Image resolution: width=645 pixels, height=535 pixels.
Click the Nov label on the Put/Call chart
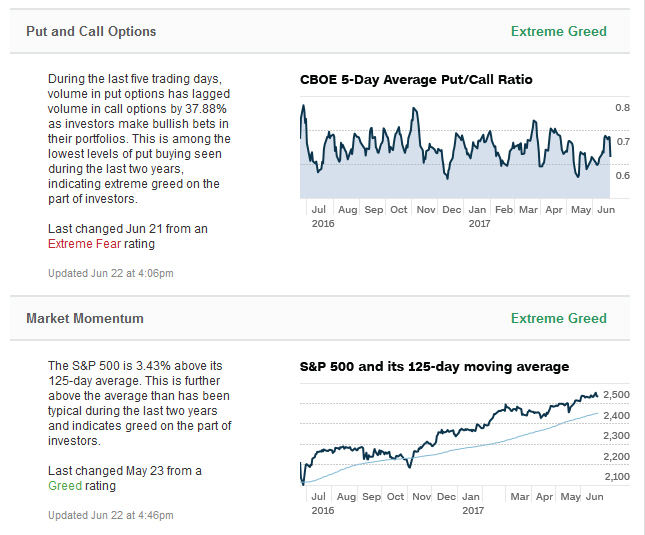point(425,210)
